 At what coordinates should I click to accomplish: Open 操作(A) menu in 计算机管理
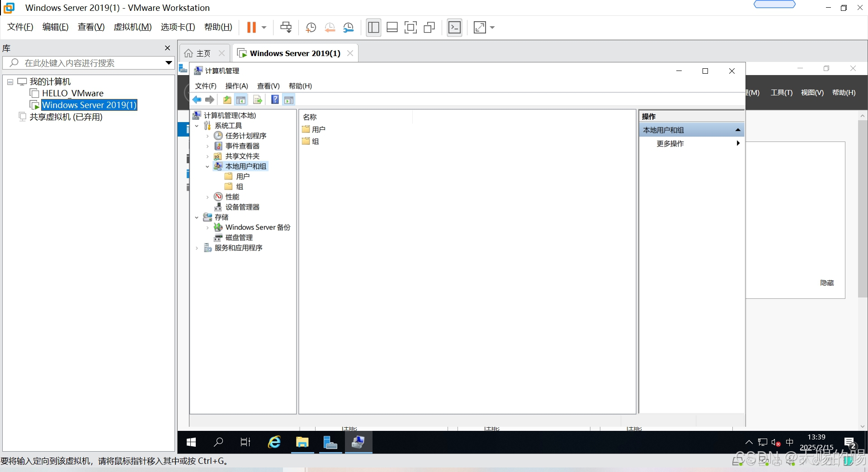[237, 86]
